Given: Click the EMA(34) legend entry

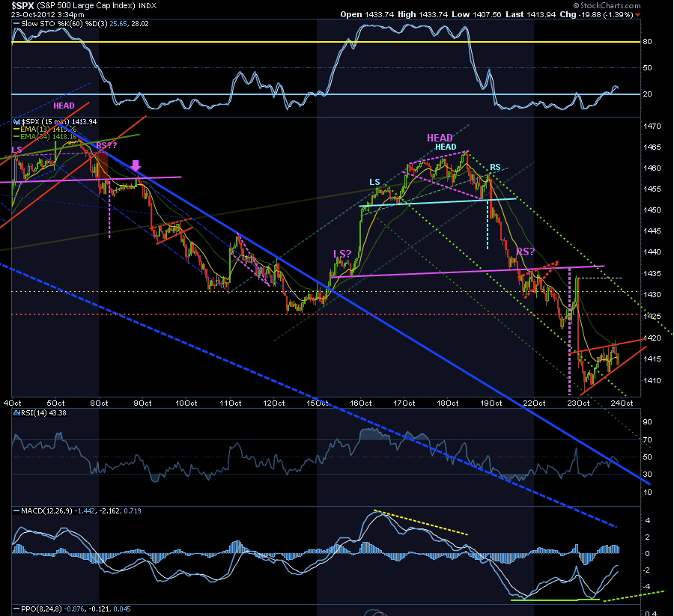Looking at the screenshot, I should click(49, 137).
